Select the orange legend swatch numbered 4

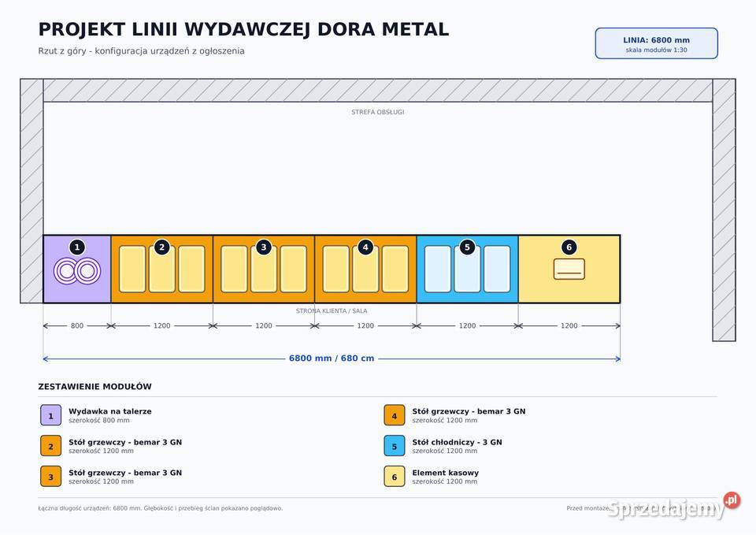(x=395, y=415)
